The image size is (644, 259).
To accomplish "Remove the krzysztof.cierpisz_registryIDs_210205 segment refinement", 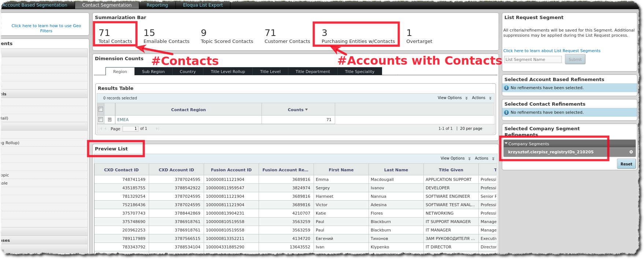I will tap(631, 152).
